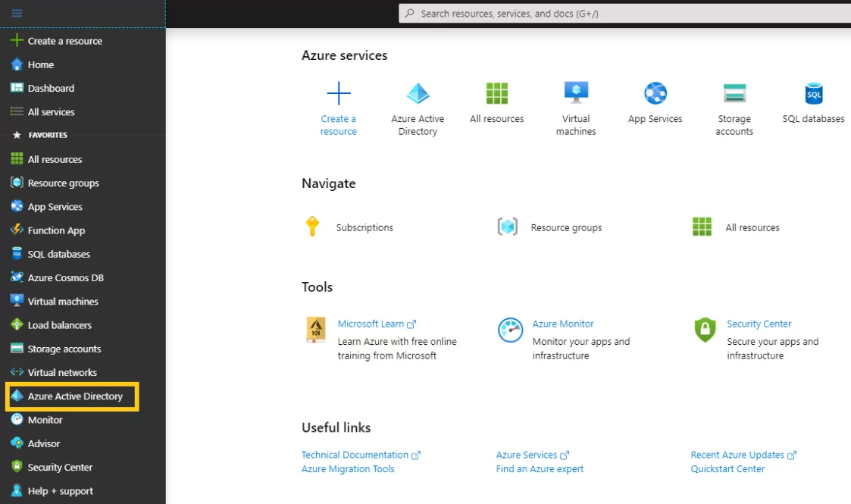
Task: Open the hamburger portal menu
Action: 17,13
